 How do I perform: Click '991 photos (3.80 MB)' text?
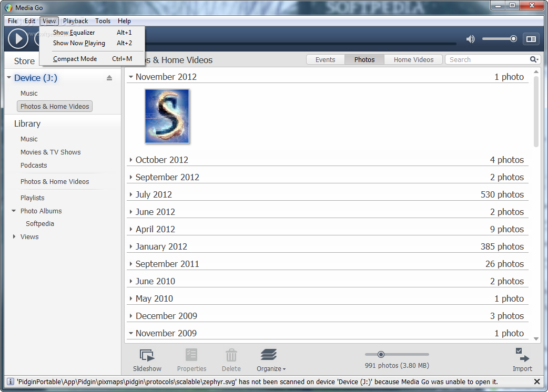[397, 366]
